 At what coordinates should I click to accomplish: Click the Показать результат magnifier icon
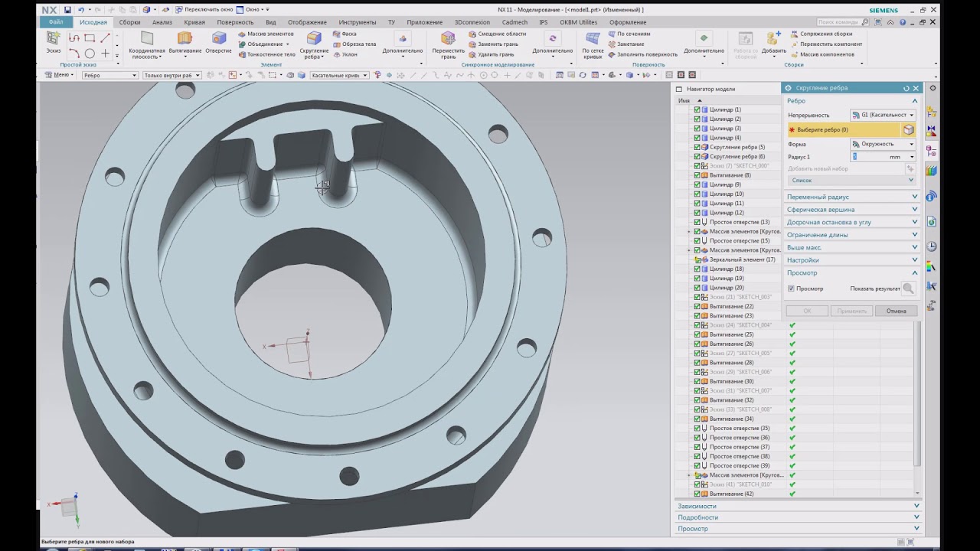pyautogui.click(x=908, y=289)
